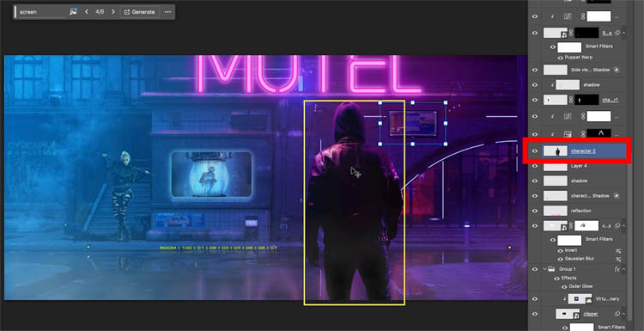Click mask link icon on c...y layer

click(571, 226)
